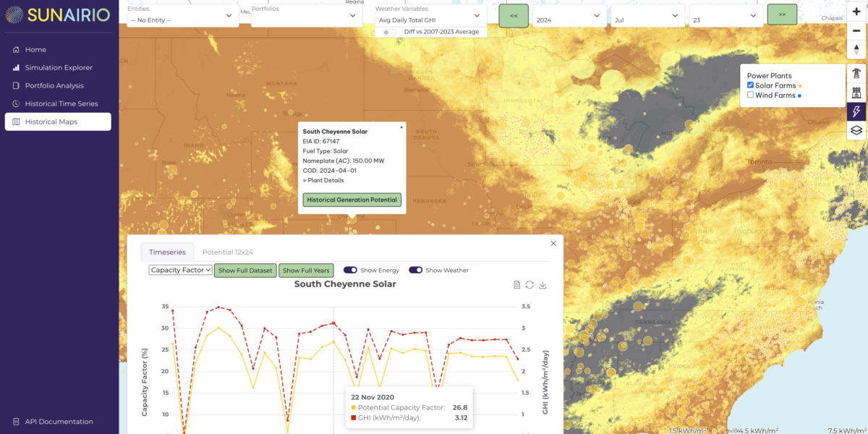Open the Weather Variables dropdown
This screenshot has height=434, width=868.
[430, 15]
